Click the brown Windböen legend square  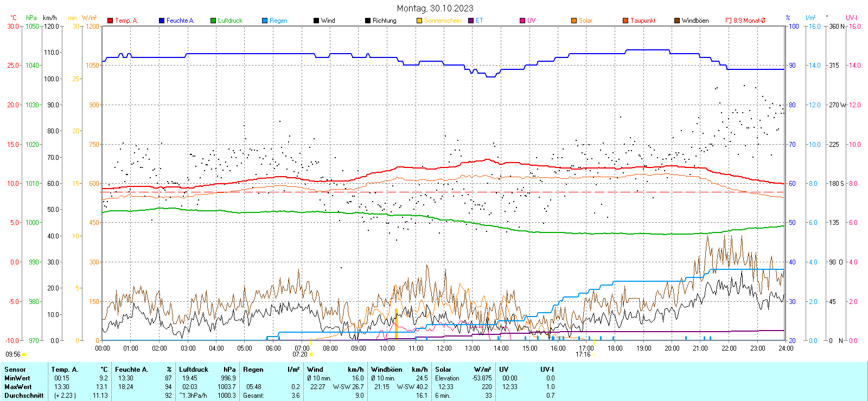coord(677,21)
